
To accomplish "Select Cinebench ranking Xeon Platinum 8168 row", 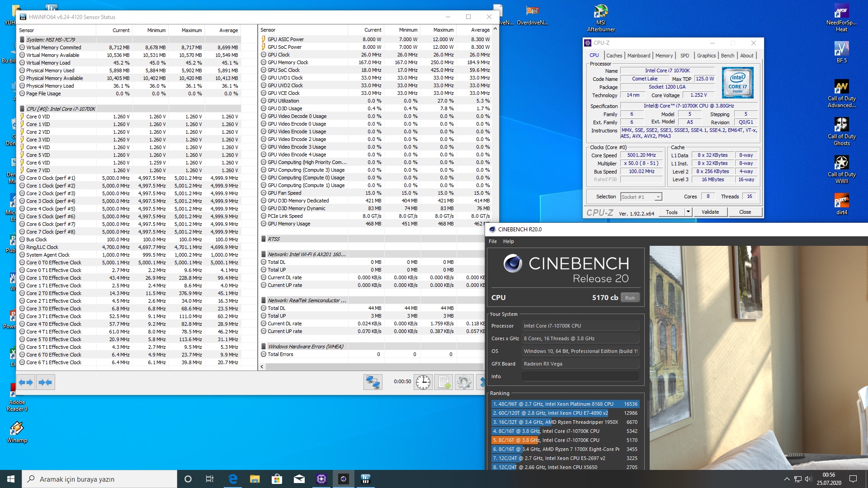I will tap(565, 404).
